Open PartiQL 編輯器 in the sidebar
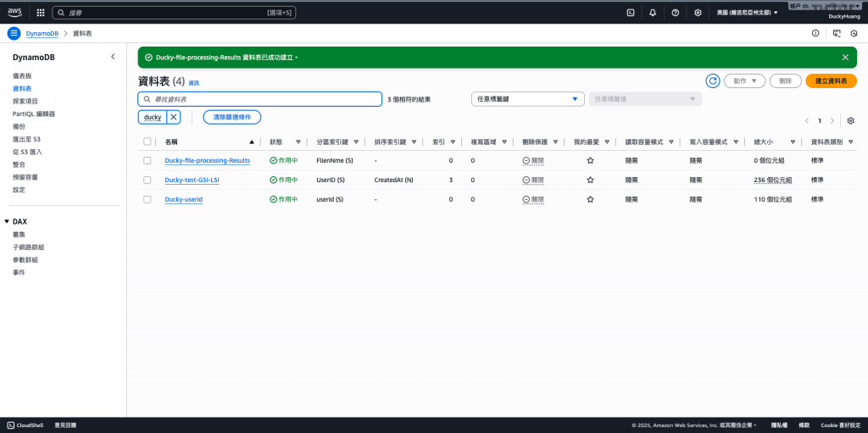This screenshot has width=868, height=433. coord(34,114)
